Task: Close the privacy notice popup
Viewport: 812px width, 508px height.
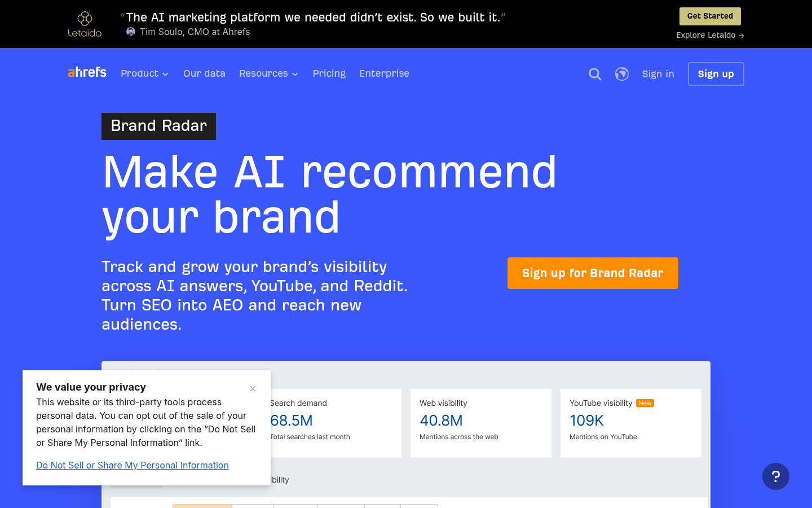Action: coord(253,388)
